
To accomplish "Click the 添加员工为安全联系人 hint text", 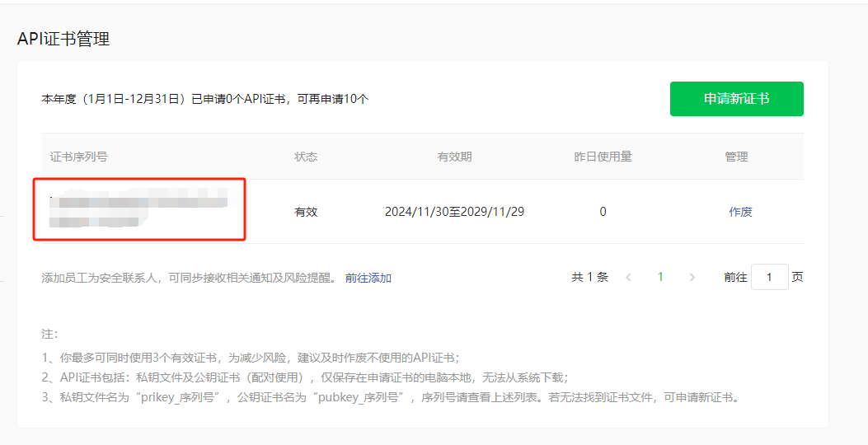I will [x=189, y=278].
